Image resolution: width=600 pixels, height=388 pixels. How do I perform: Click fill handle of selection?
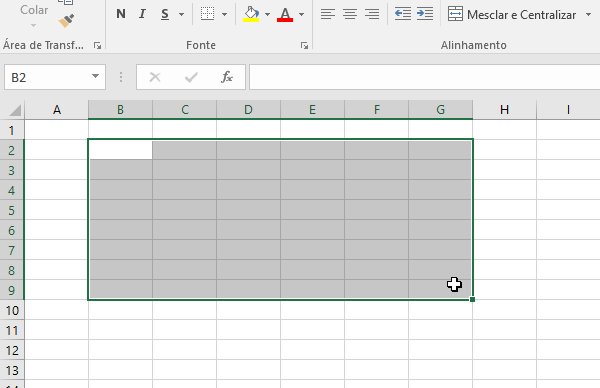coord(472,299)
